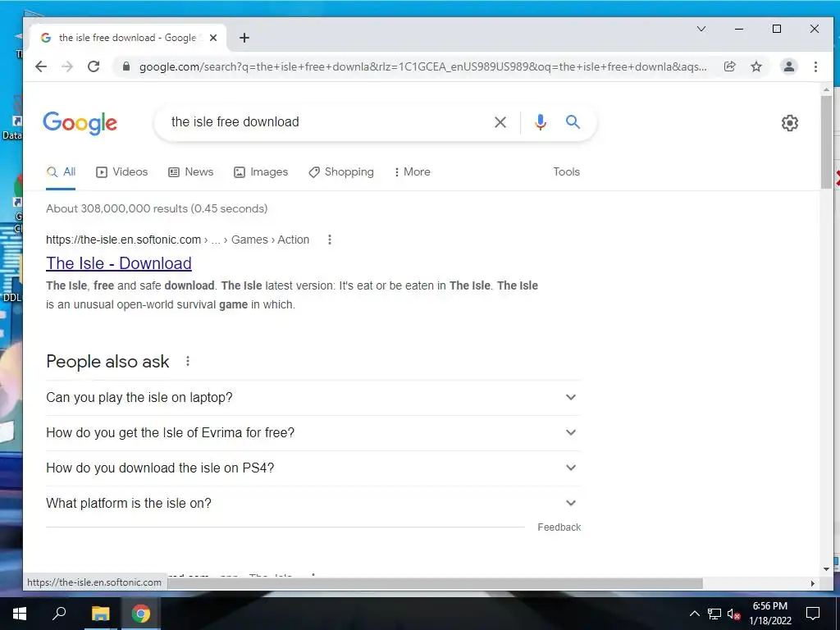Open the network tray icon
Image resolution: width=840 pixels, height=630 pixels.
[x=714, y=614]
